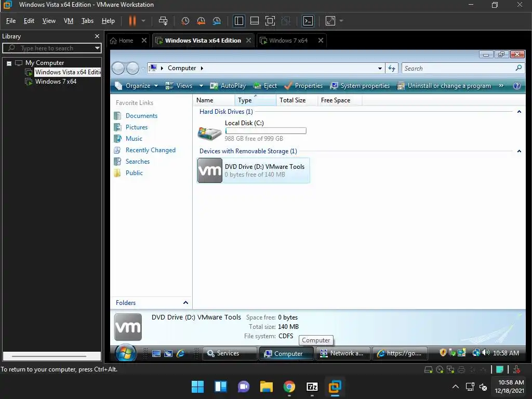The width and height of the screenshot is (532, 399).
Task: Open the snapshot manager
Action: click(217, 21)
